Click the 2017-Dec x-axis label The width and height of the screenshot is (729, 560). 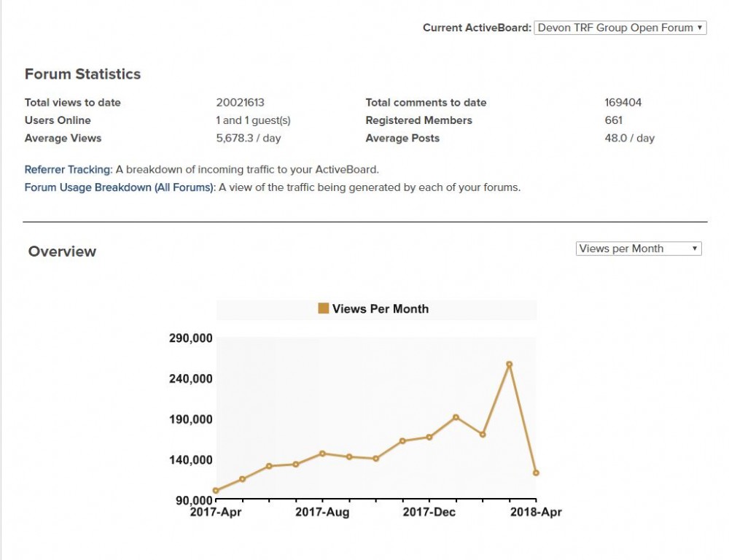point(429,513)
